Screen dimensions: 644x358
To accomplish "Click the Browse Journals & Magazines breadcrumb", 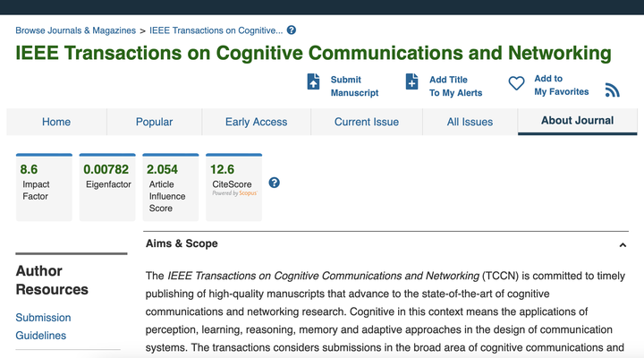I will pos(76,30).
